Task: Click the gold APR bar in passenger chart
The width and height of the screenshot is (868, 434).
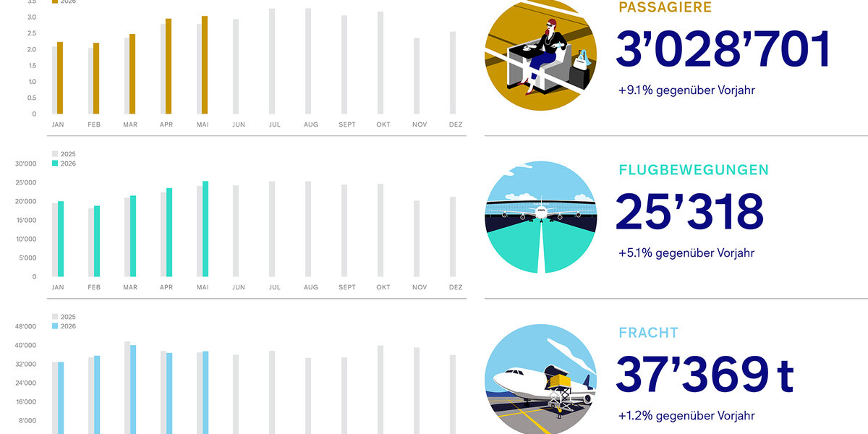Action: pyautogui.click(x=169, y=67)
